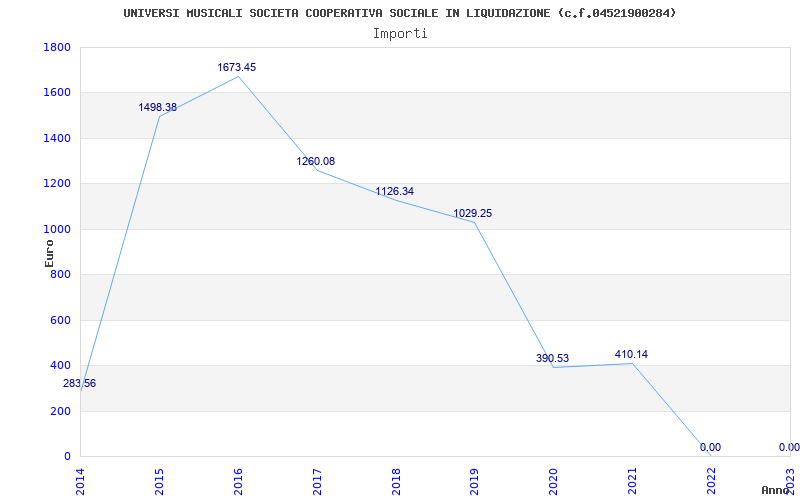Viewport: 800px width, 500px height.
Task: Click the Anno axis title
Action: [775, 490]
